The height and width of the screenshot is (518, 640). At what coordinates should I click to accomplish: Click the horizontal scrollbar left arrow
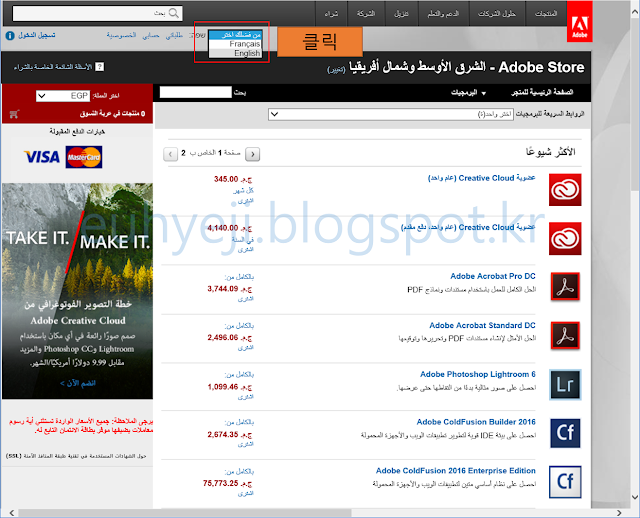click(12, 513)
